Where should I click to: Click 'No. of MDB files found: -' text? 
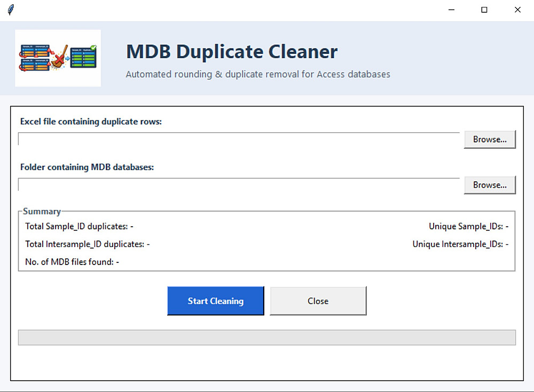pos(72,262)
